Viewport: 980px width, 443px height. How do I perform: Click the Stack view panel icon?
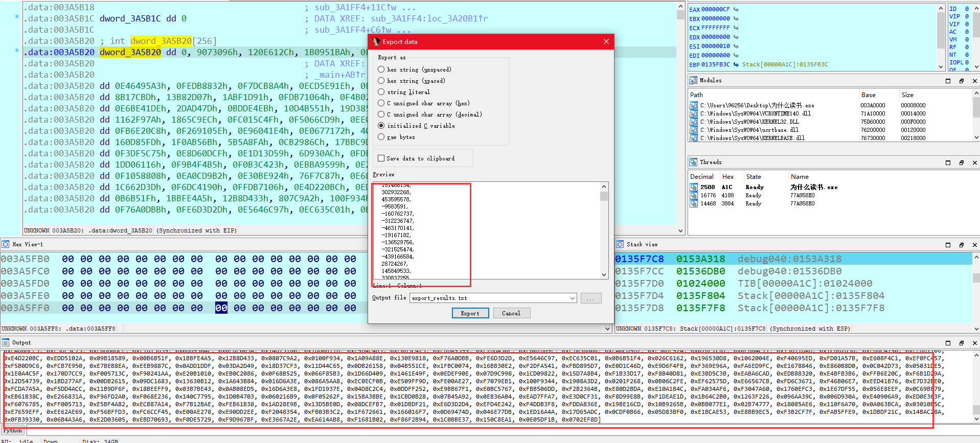click(x=620, y=244)
